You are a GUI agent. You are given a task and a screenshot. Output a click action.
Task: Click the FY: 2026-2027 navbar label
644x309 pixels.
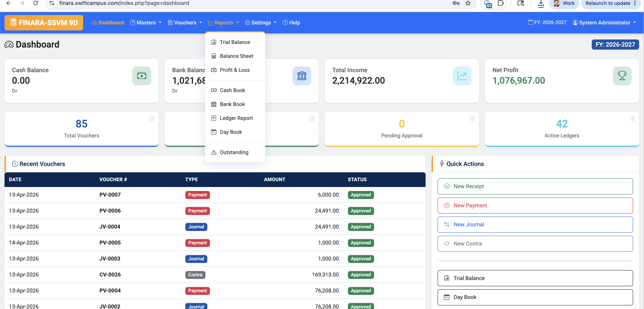[x=547, y=22]
